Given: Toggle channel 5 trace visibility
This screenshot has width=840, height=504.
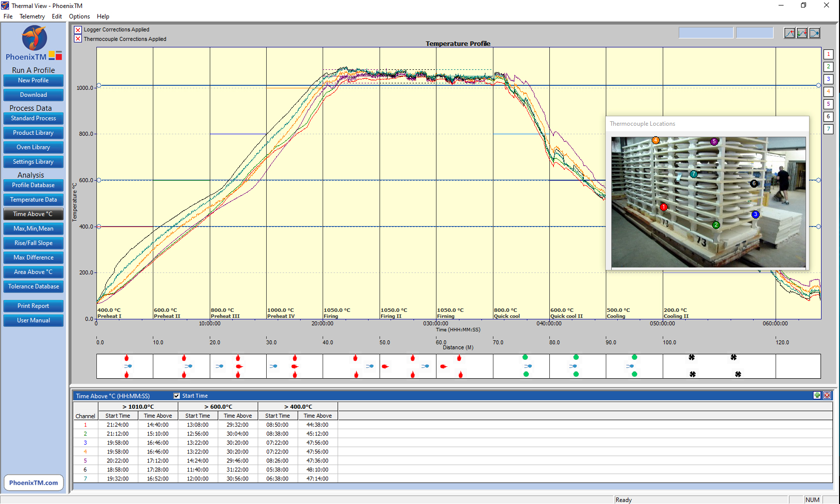Looking at the screenshot, I should pos(829,104).
